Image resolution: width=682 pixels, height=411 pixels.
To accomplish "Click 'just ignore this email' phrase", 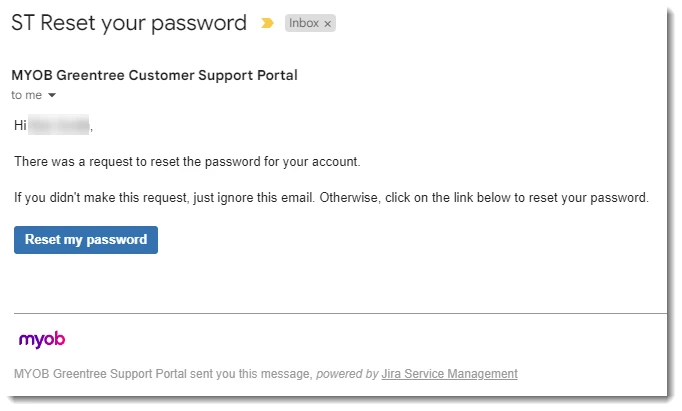I will 254,198.
